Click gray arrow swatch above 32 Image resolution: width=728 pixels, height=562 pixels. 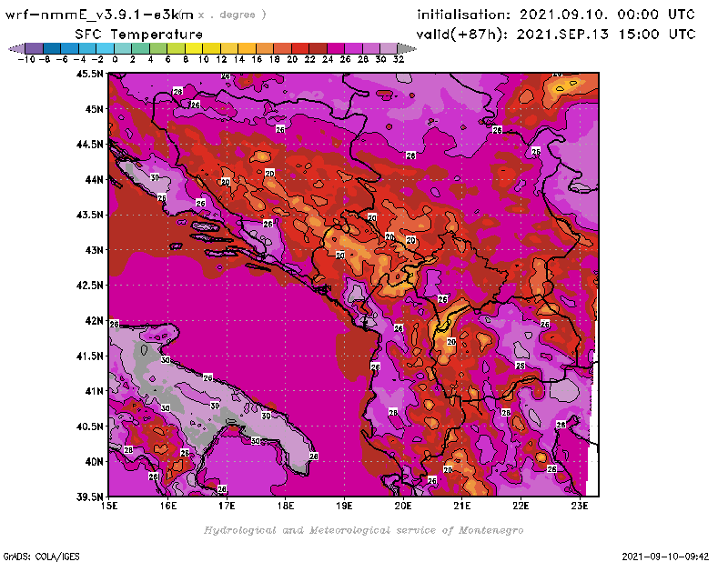407,48
